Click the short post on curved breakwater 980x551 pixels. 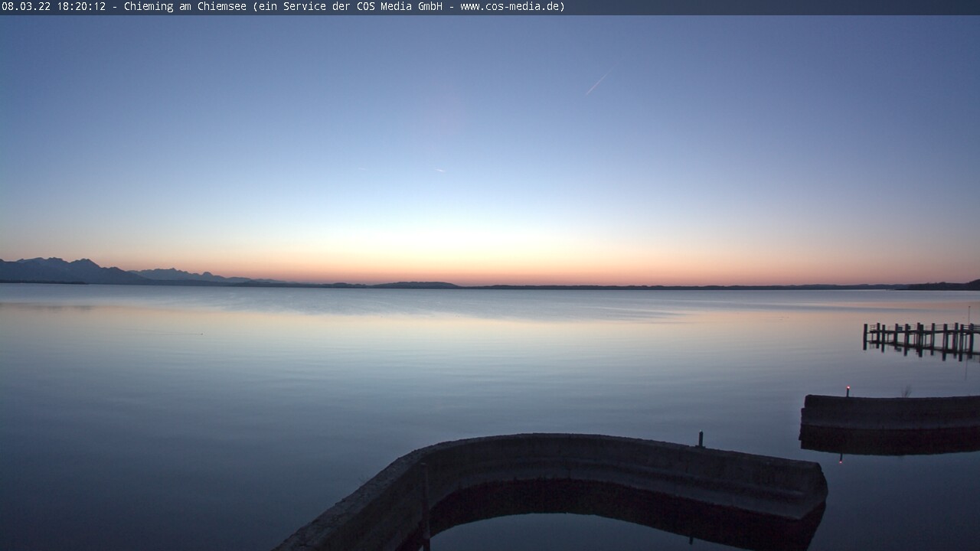point(700,439)
